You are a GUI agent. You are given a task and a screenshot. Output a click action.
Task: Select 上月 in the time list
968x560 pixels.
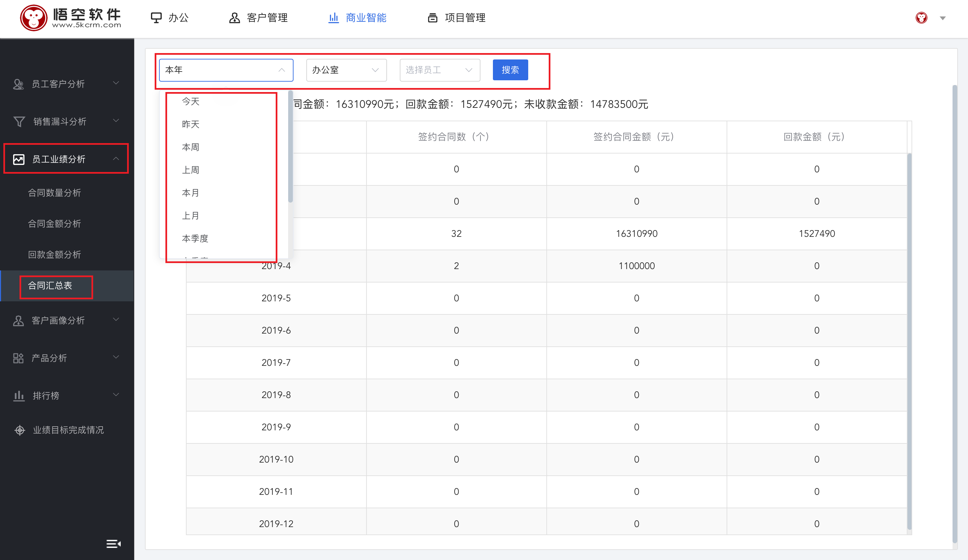pyautogui.click(x=224, y=216)
